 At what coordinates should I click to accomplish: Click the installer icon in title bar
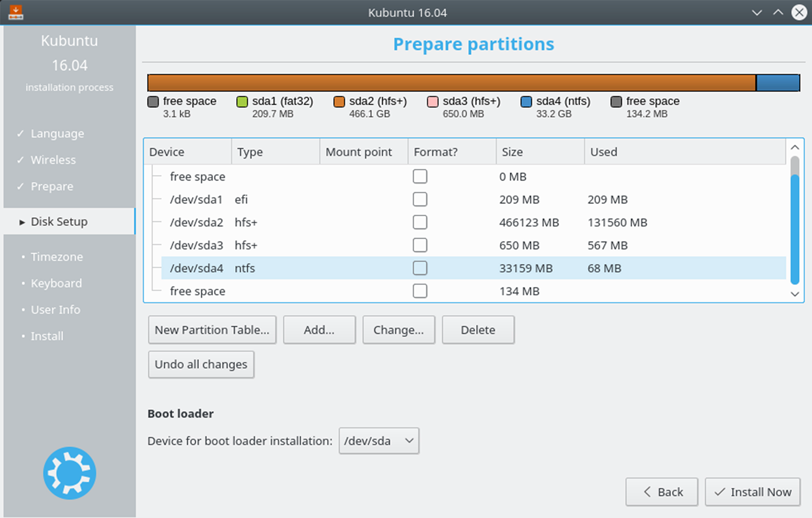[x=16, y=12]
